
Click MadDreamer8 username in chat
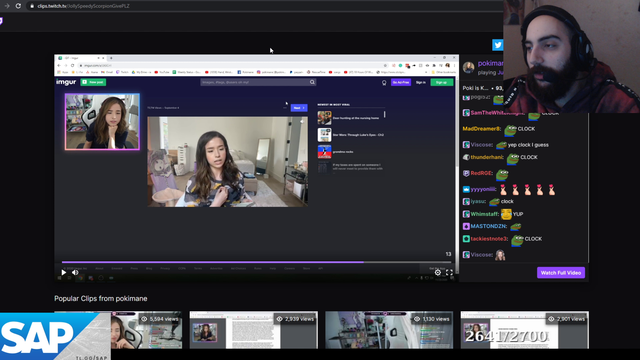pyautogui.click(x=481, y=129)
